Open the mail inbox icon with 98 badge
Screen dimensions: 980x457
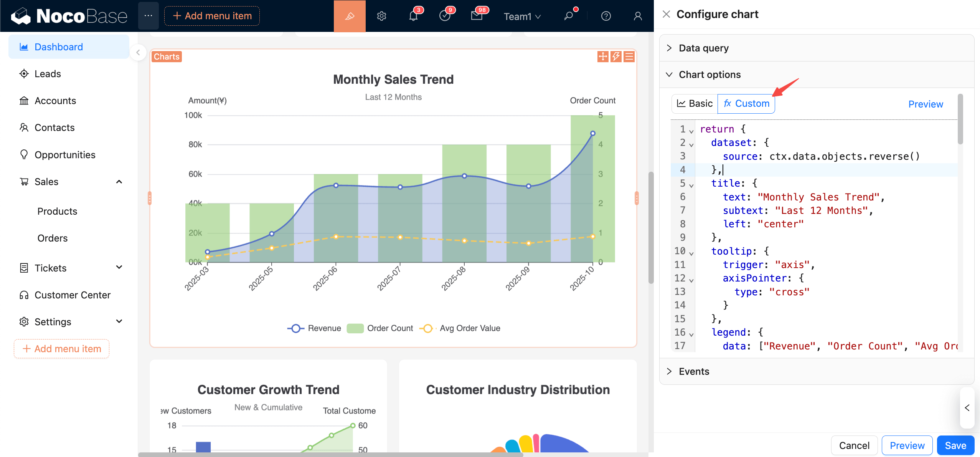(477, 16)
